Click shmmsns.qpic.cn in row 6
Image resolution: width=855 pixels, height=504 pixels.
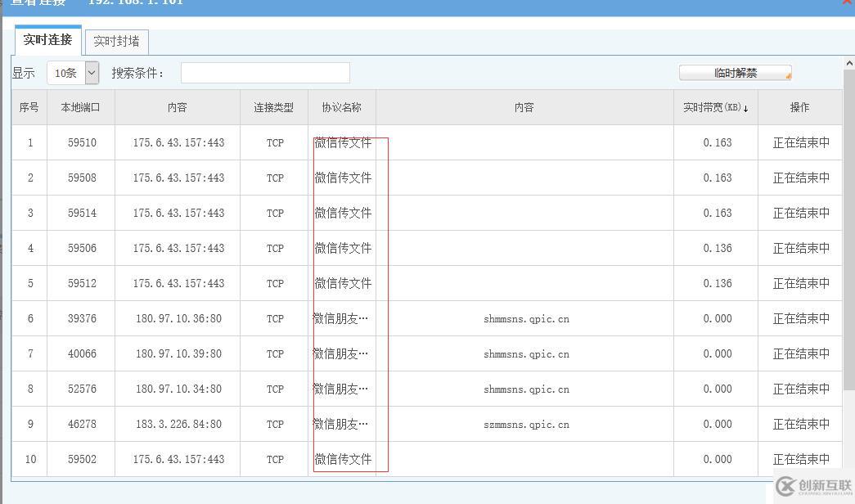pyautogui.click(x=526, y=319)
